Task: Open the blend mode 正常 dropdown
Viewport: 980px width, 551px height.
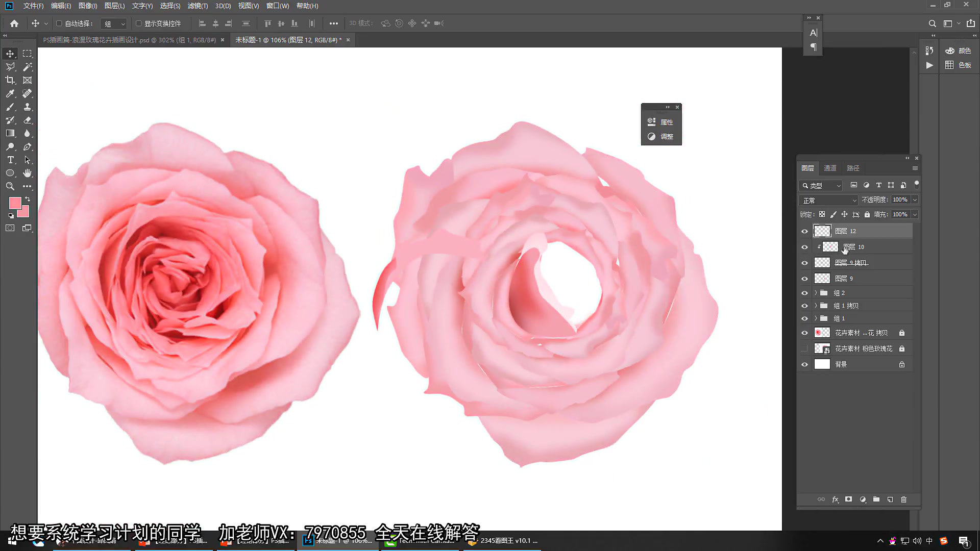Action: 828,200
